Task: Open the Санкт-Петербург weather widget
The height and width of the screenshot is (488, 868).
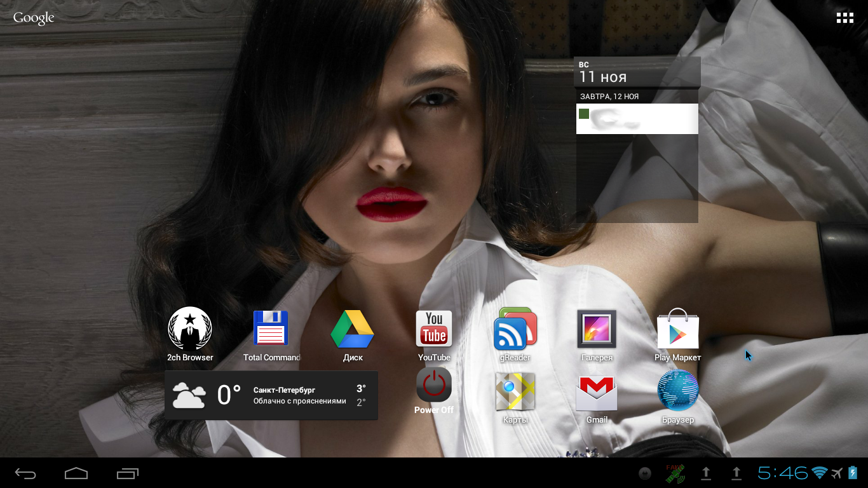Action: click(271, 395)
